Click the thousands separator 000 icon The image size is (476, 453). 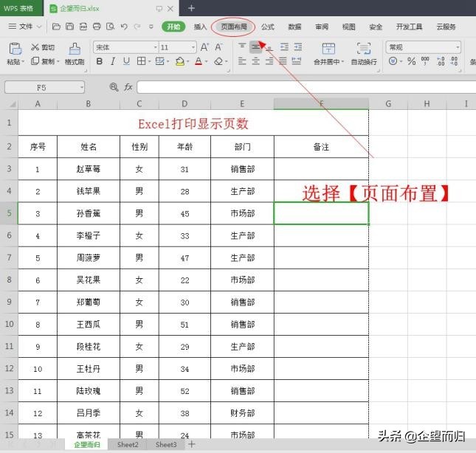(x=425, y=60)
